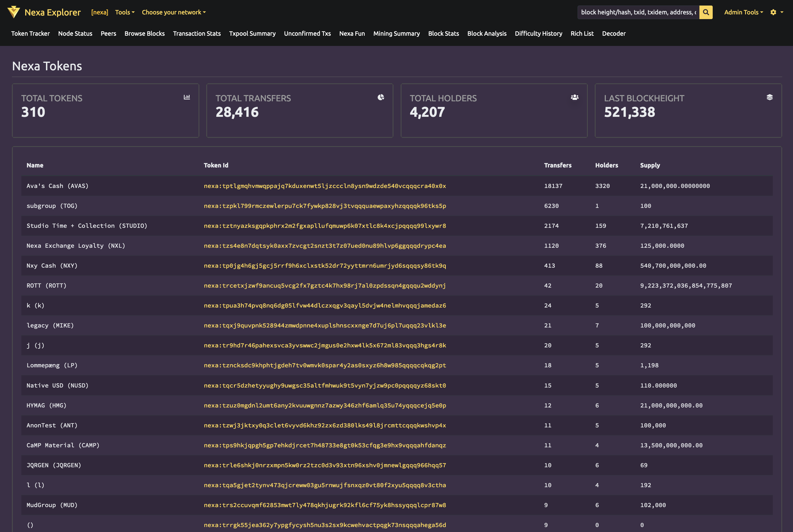Click the Total Transfers 28,416 value
793x532 pixels.
(237, 112)
